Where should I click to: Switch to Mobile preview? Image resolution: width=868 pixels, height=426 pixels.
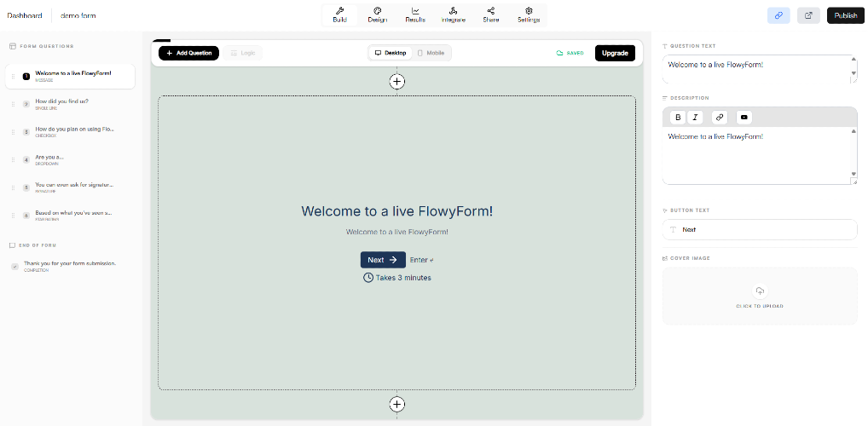pos(431,53)
